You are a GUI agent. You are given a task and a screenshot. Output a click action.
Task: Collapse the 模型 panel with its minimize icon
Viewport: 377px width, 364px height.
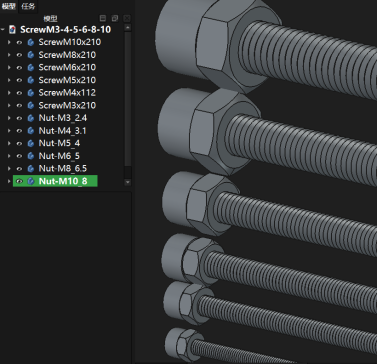click(103, 18)
